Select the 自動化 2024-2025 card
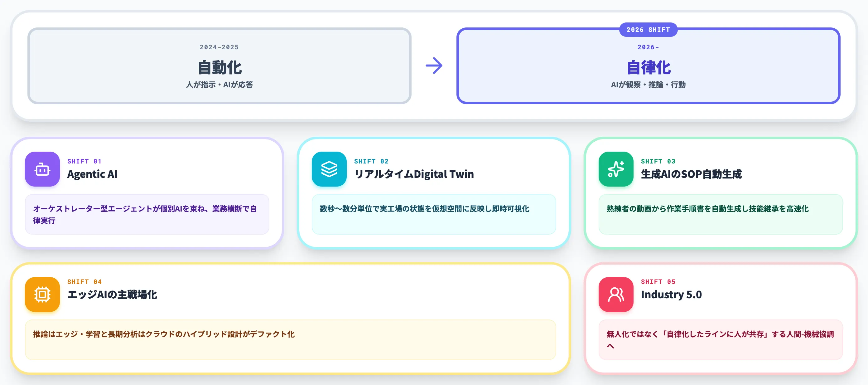 [219, 66]
